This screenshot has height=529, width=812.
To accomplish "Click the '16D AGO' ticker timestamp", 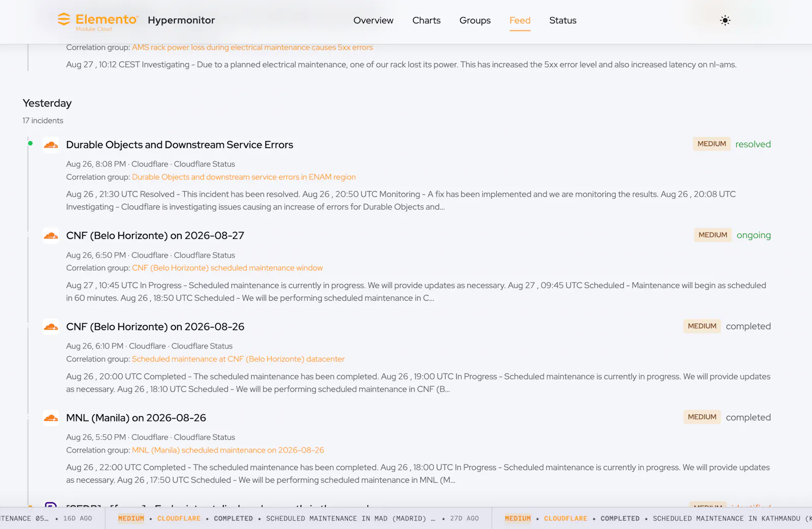I will point(78,518).
